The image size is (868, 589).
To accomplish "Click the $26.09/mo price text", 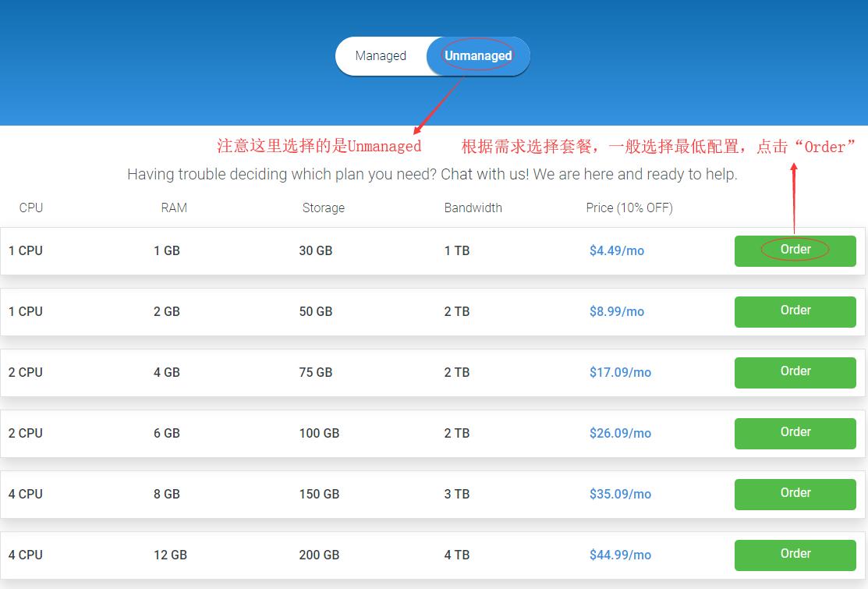I will (620, 434).
